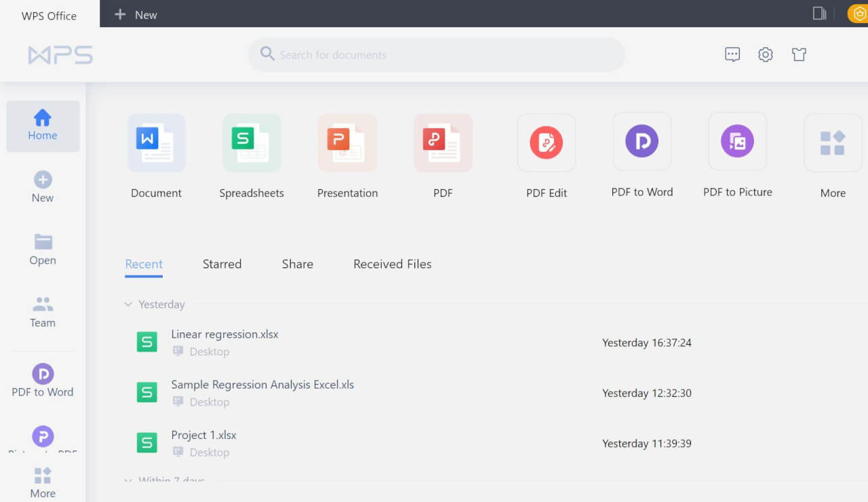The height and width of the screenshot is (502, 868).
Task: Click the skin/theme shirt icon
Action: (x=799, y=54)
